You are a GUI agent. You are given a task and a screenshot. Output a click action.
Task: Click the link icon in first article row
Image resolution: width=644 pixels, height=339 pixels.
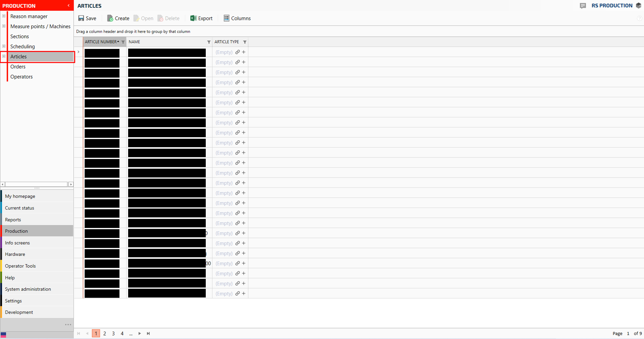pos(238,52)
